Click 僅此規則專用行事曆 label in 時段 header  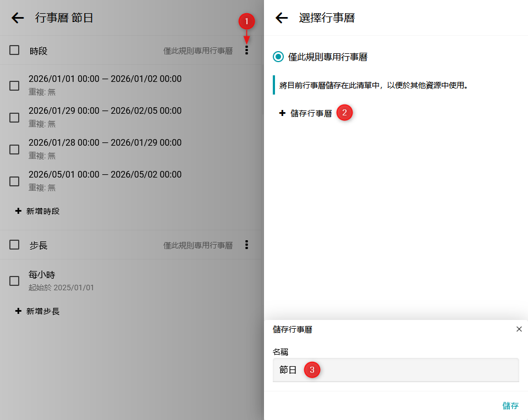198,51
